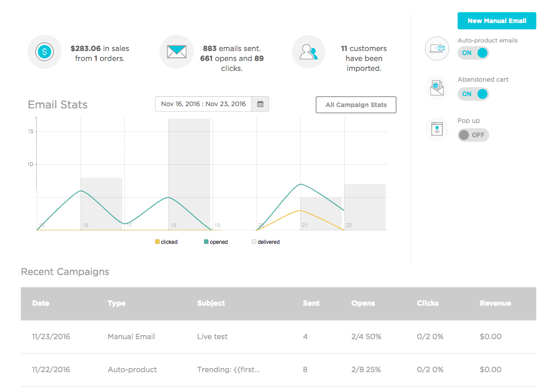Click the New Manual Email button
558x392 pixels.
[x=497, y=21]
